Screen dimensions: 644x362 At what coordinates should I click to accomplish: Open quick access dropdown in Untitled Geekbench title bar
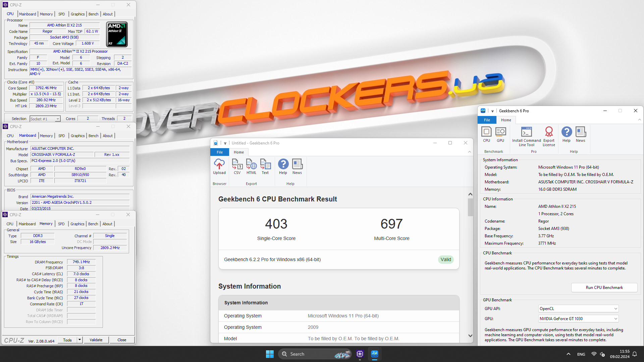(225, 143)
